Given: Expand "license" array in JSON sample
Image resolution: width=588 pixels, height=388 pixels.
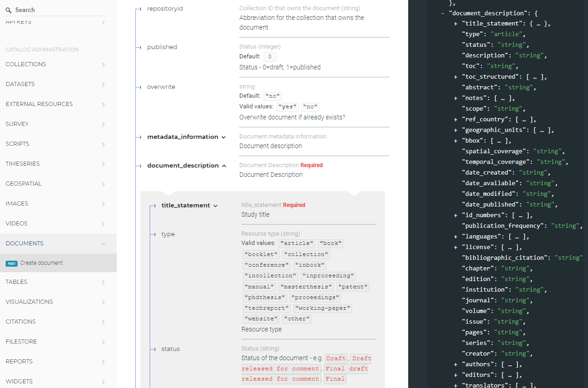Looking at the screenshot, I should 456,247.
